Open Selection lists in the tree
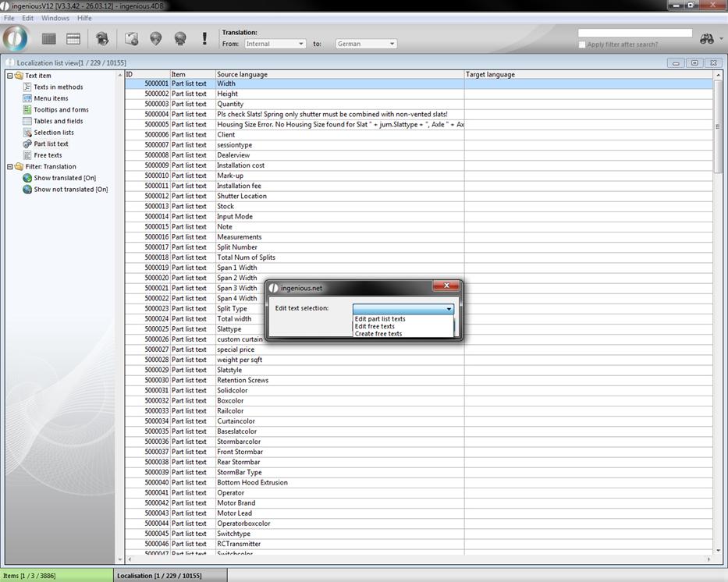This screenshot has height=582, width=728. pyautogui.click(x=53, y=133)
